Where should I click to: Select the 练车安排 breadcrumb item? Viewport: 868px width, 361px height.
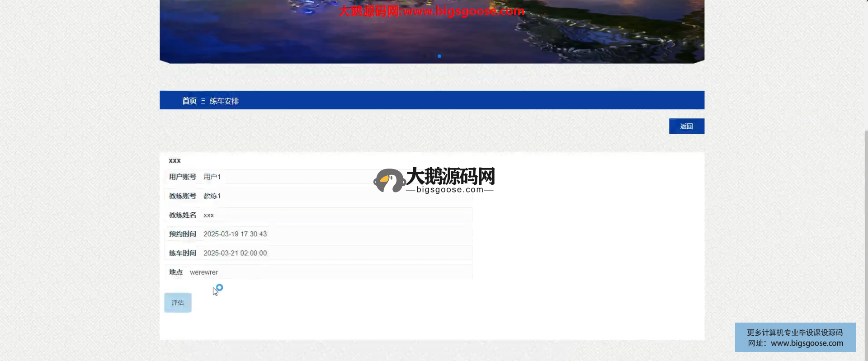(224, 101)
